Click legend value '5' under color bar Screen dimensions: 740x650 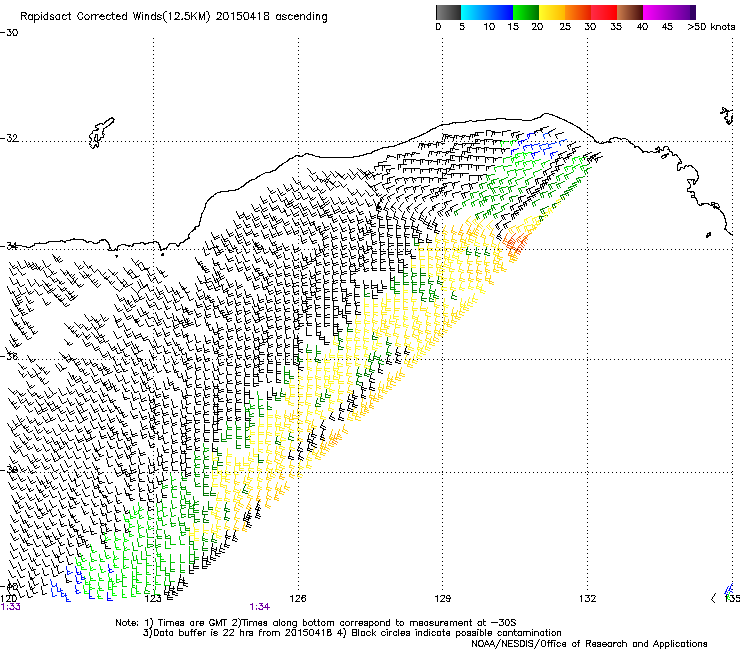(462, 26)
